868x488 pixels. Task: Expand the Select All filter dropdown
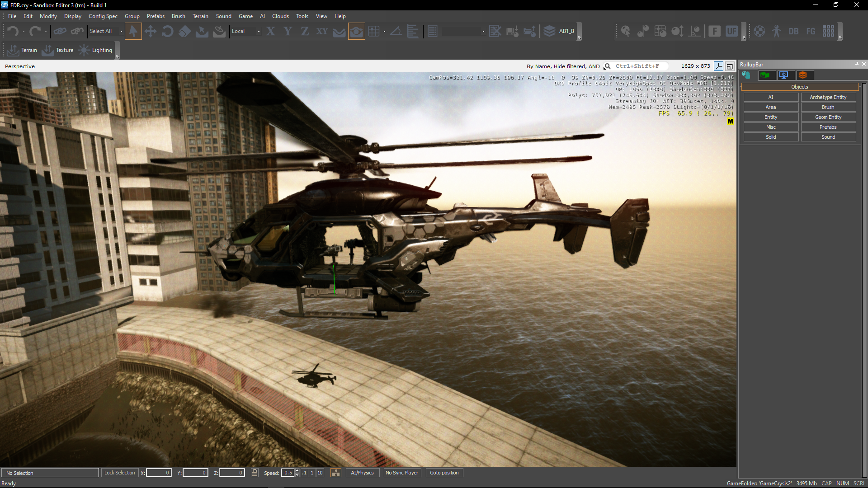121,31
